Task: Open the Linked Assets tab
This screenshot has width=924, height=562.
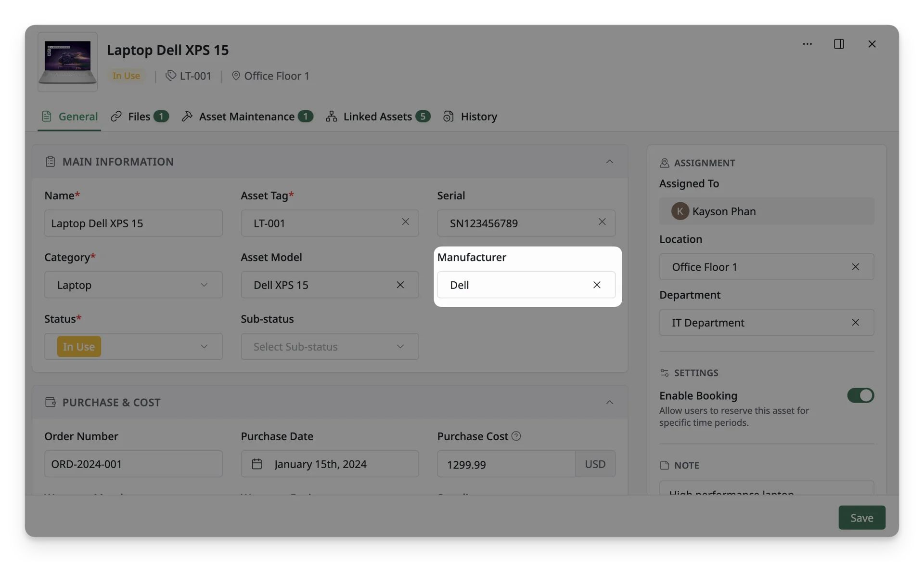Action: pos(378,117)
